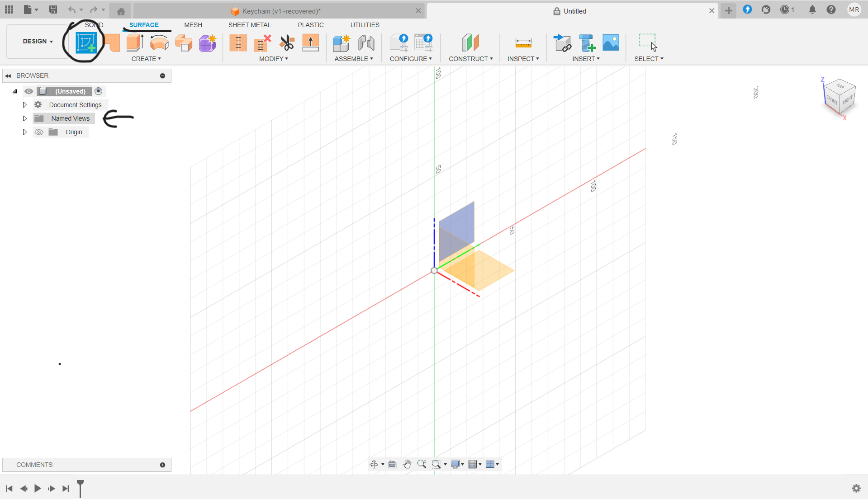Click the Insert Canvas image icon

(611, 43)
